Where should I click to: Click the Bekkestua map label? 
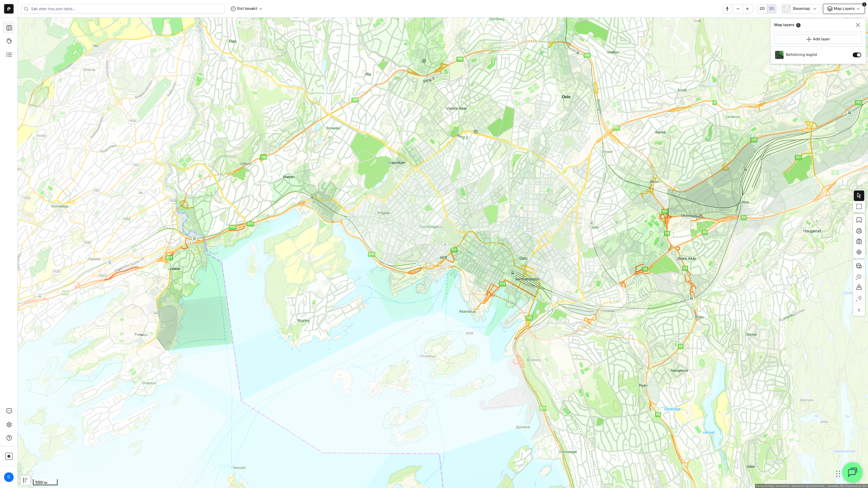(x=60, y=206)
